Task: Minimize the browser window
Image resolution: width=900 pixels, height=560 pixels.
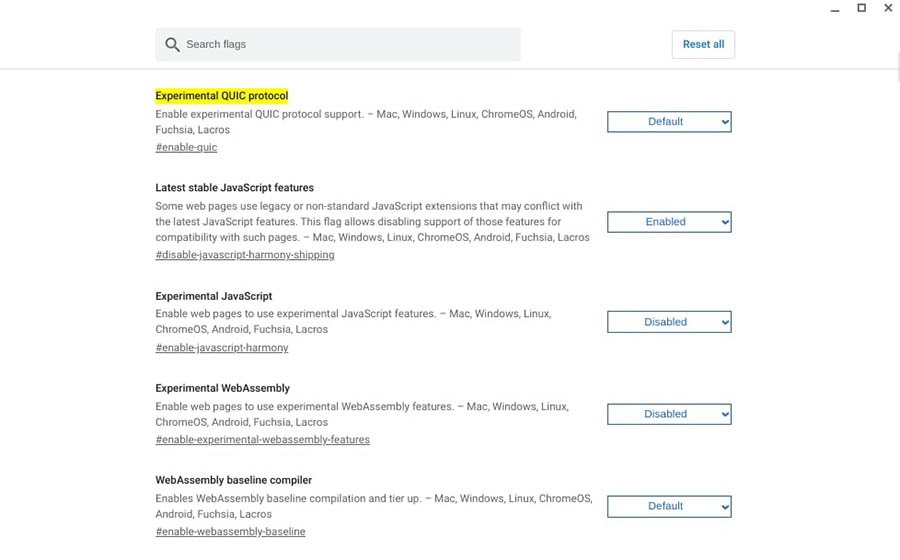Action: coord(835,9)
